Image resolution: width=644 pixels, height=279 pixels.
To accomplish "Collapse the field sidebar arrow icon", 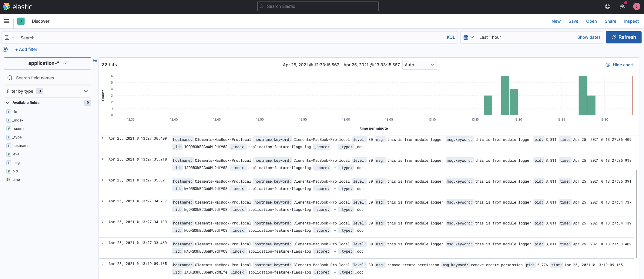I will pyautogui.click(x=95, y=61).
